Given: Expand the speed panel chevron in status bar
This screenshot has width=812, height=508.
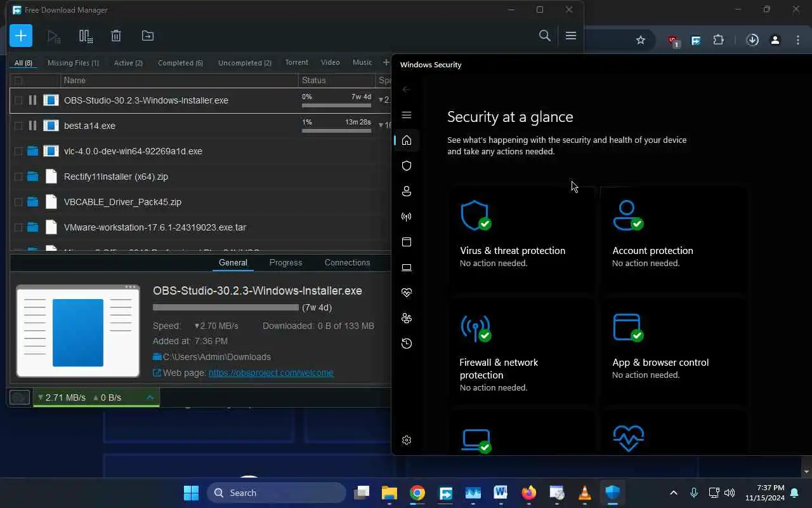Looking at the screenshot, I should [x=150, y=398].
